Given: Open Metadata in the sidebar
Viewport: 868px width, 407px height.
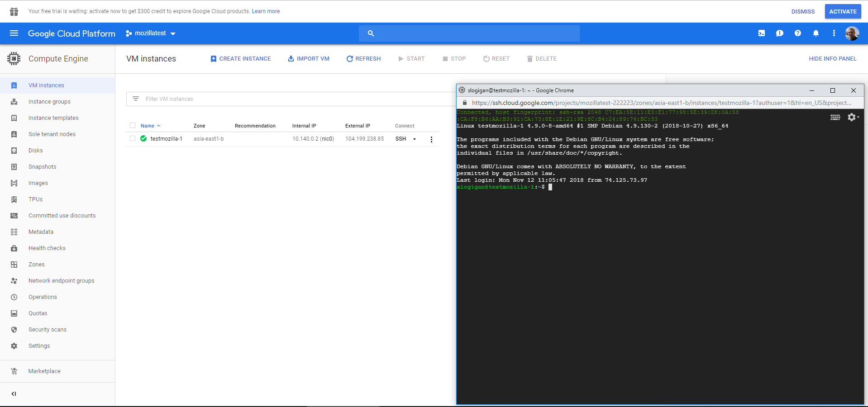Looking at the screenshot, I should [57, 232].
